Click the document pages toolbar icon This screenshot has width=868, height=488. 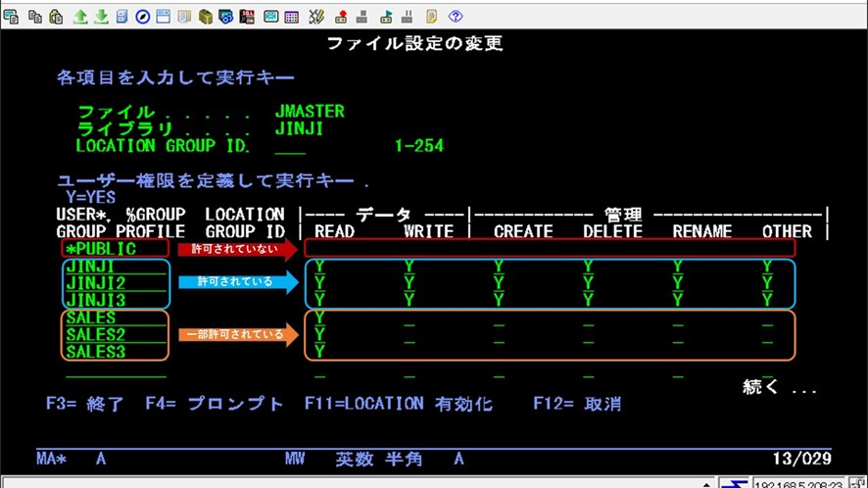point(184,17)
